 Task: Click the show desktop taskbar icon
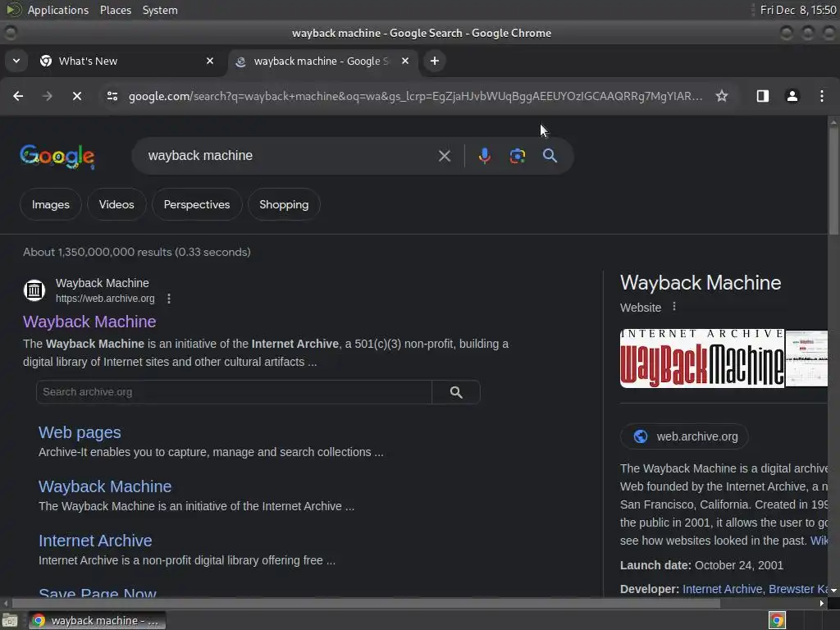point(10,621)
